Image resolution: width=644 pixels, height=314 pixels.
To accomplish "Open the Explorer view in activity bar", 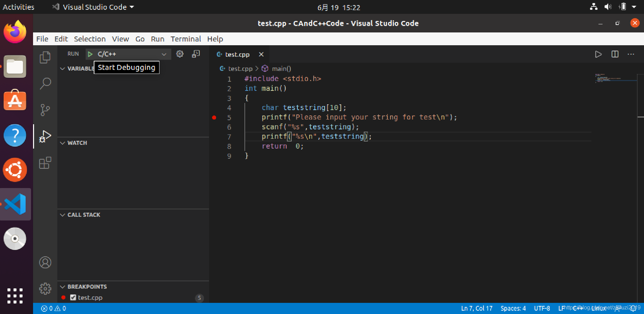I will 45,57.
